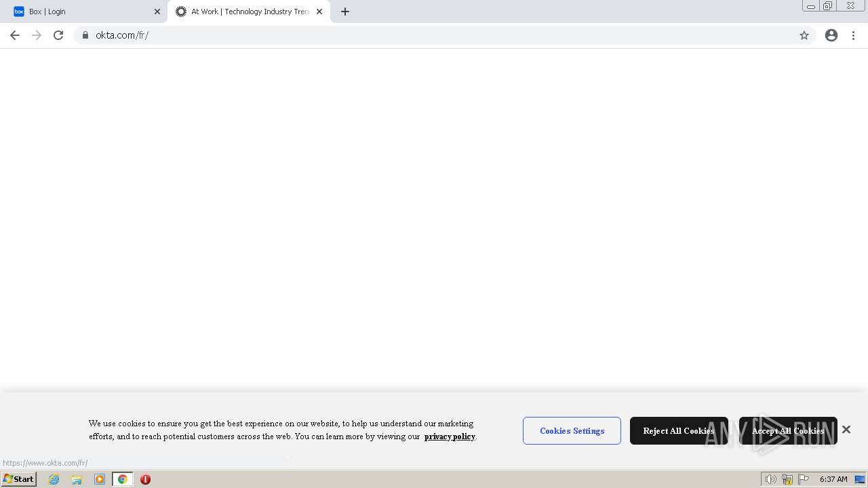Click the 6:37 AM clock
The width and height of the screenshot is (868, 488).
click(x=833, y=479)
